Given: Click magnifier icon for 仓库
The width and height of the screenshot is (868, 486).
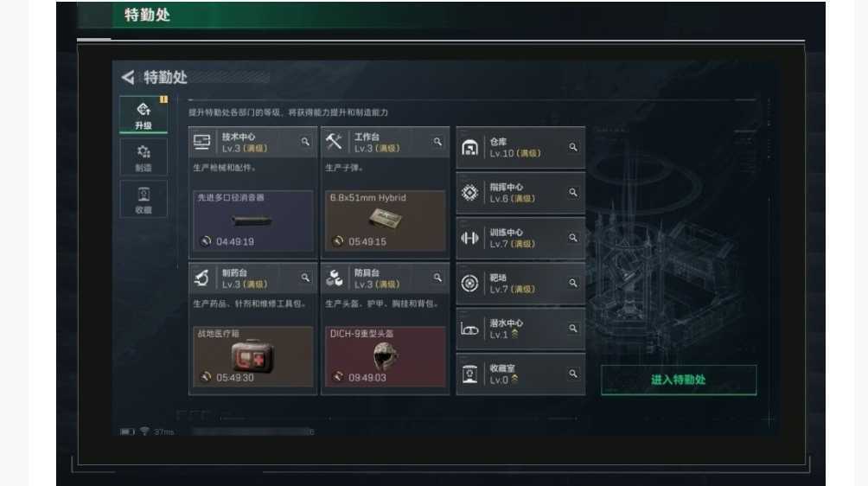Looking at the screenshot, I should pos(573,147).
